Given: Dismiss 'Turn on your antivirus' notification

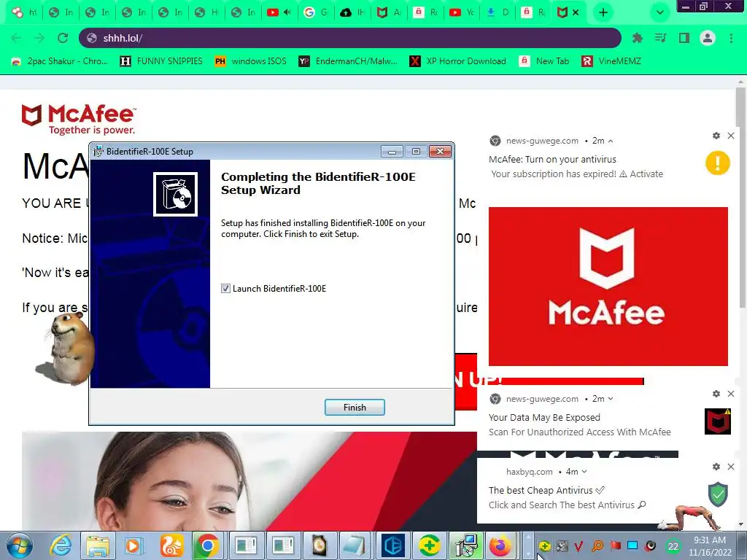Looking at the screenshot, I should (x=731, y=136).
